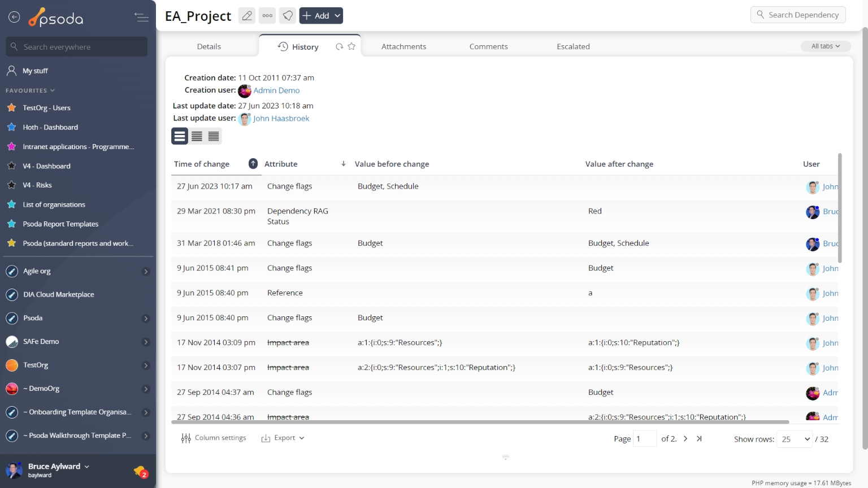Select the compact row density view

point(214,136)
